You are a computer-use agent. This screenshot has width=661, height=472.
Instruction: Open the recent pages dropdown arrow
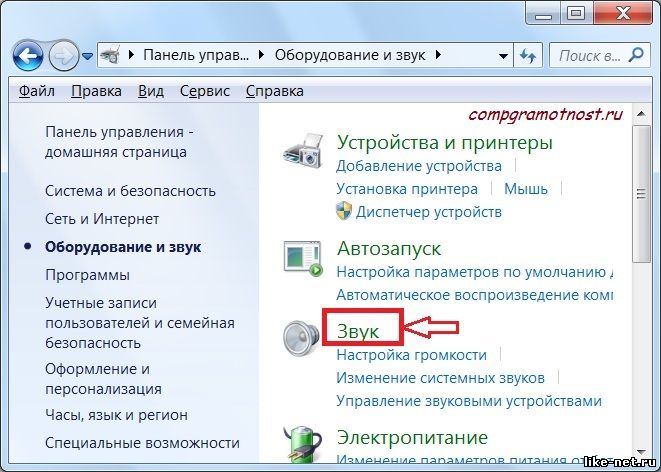(x=88, y=54)
